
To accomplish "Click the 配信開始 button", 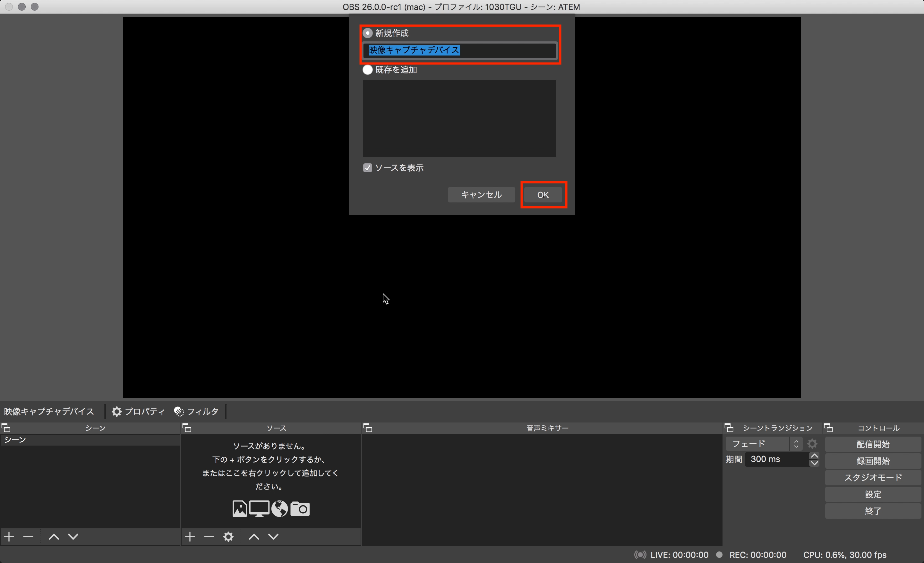I will click(873, 444).
